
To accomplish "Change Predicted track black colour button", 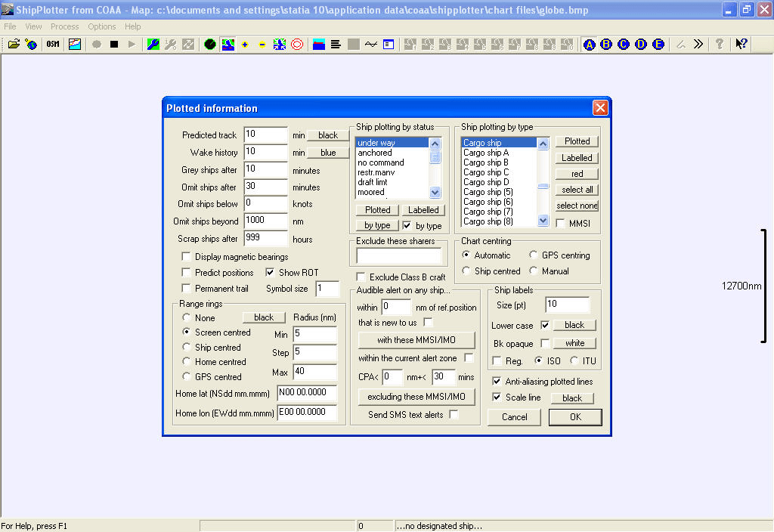I will pos(328,135).
